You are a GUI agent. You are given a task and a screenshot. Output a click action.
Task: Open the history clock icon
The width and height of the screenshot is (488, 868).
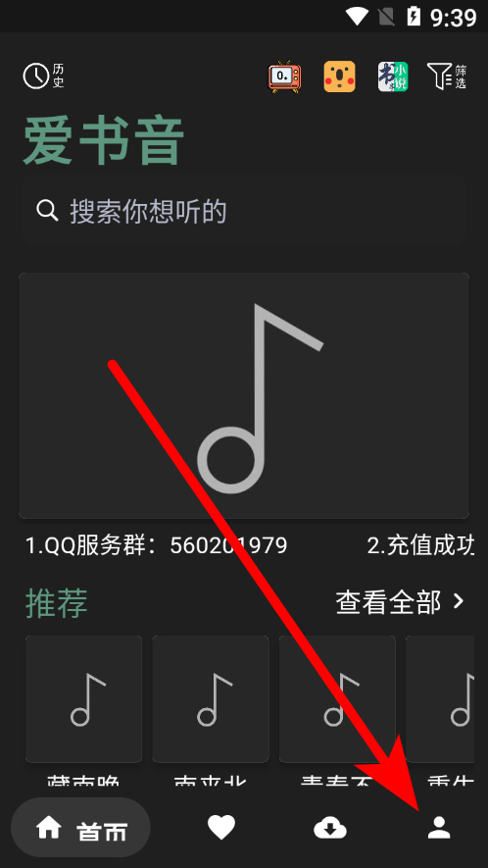tap(36, 76)
